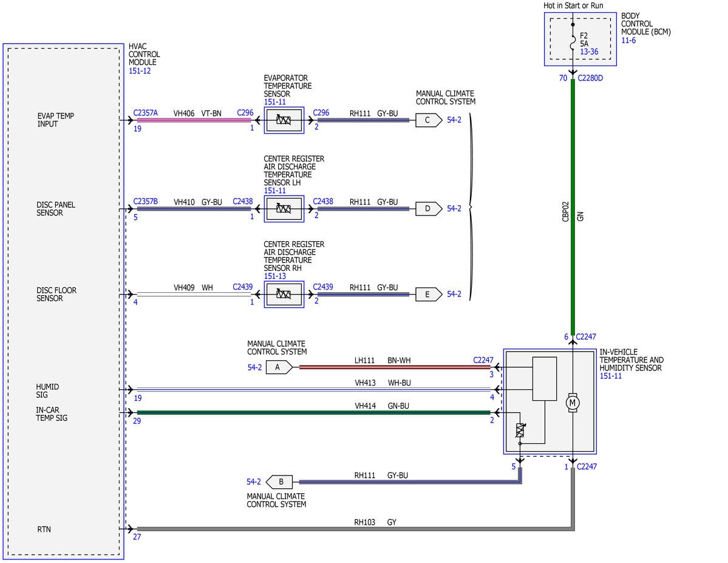
Task: Open the C2280D connector link
Action: (x=590, y=78)
